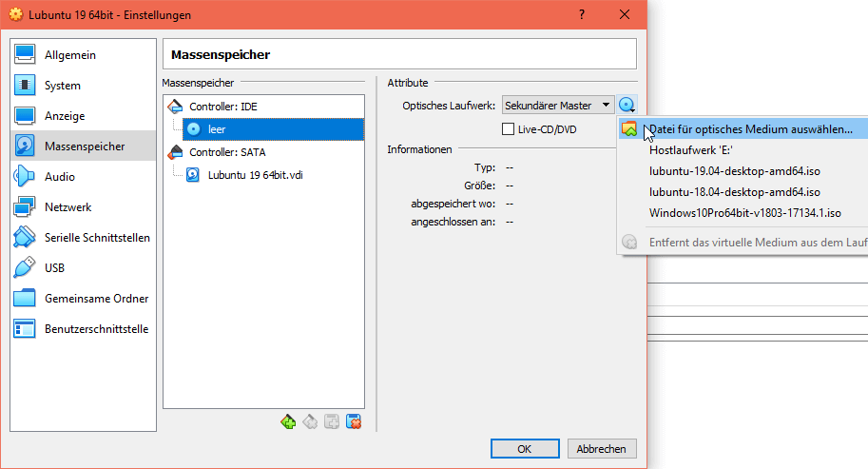
Task: Click the 'Optisches Laufwerk:' label
Action: (x=449, y=106)
